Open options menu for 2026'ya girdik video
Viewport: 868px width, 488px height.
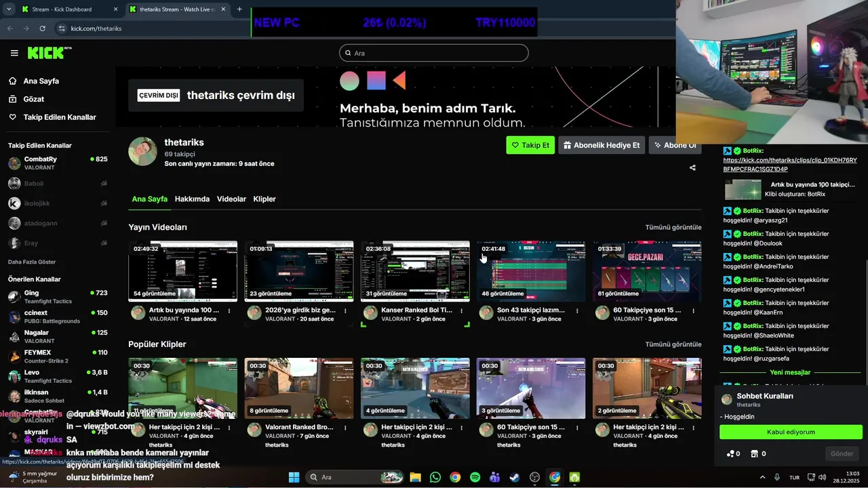pos(345,310)
